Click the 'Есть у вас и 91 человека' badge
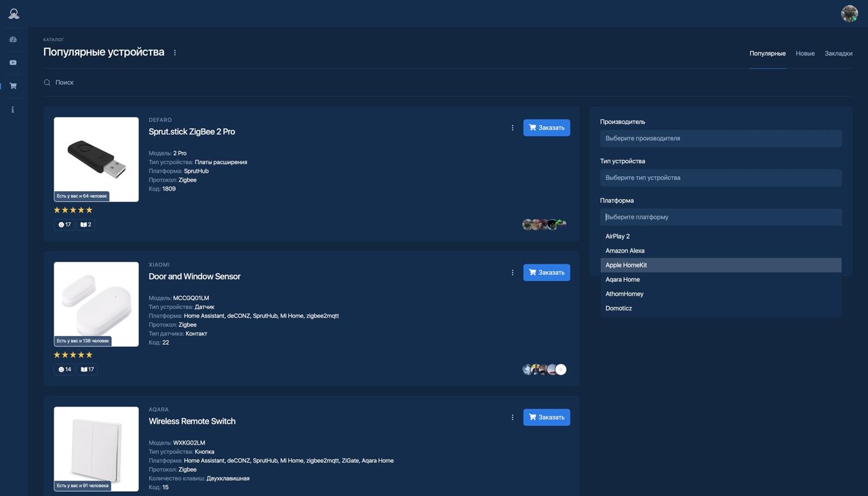 coord(83,486)
